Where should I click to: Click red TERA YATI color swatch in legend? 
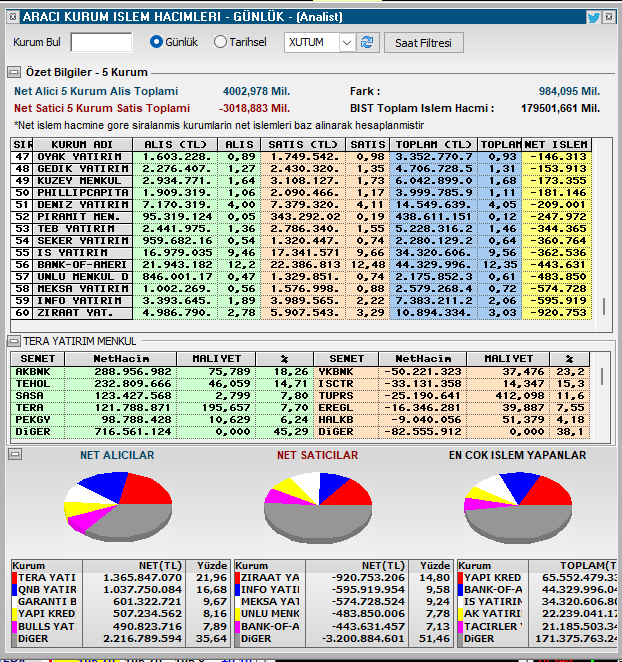[x=14, y=578]
